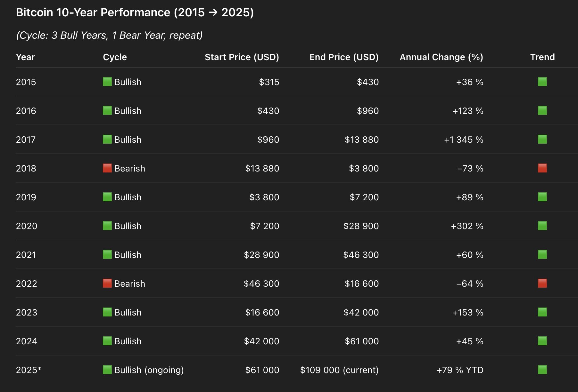
Task: Click the Start Price (USD) column header
Action: tap(242, 57)
